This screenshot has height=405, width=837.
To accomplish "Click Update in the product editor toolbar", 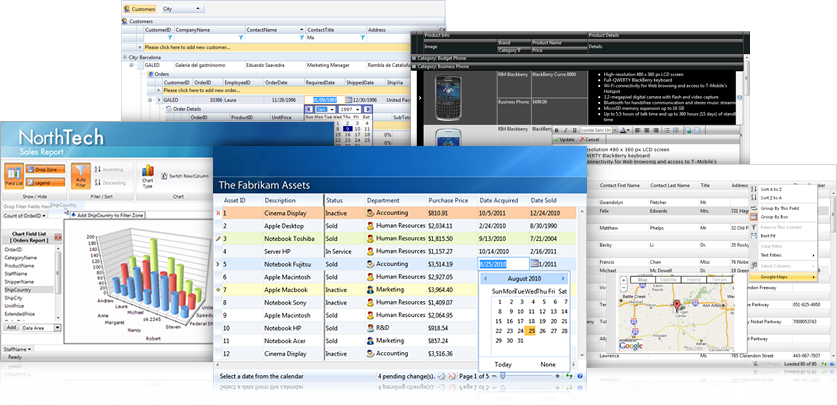I will pyautogui.click(x=565, y=139).
